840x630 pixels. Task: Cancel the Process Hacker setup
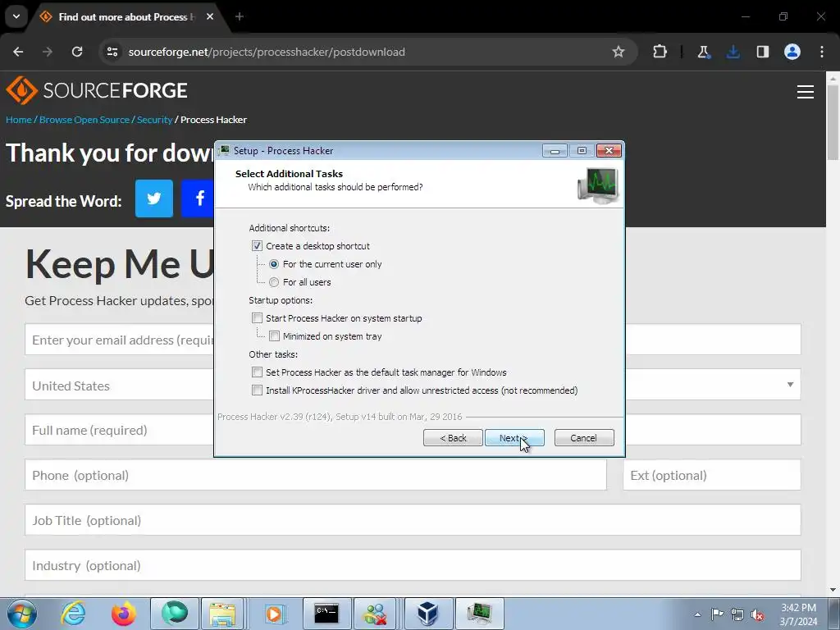[x=584, y=438]
